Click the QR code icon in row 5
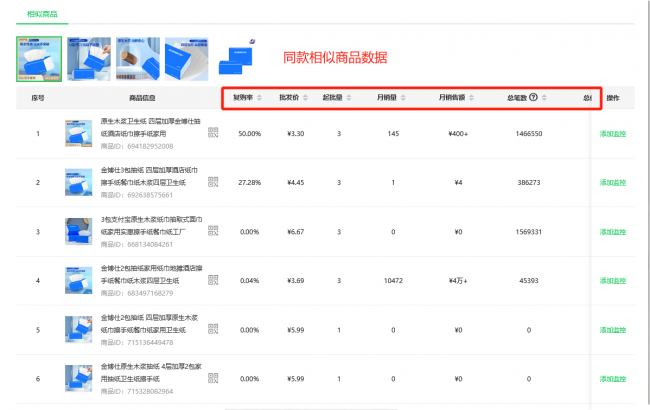The image size is (650, 410). pos(213,329)
